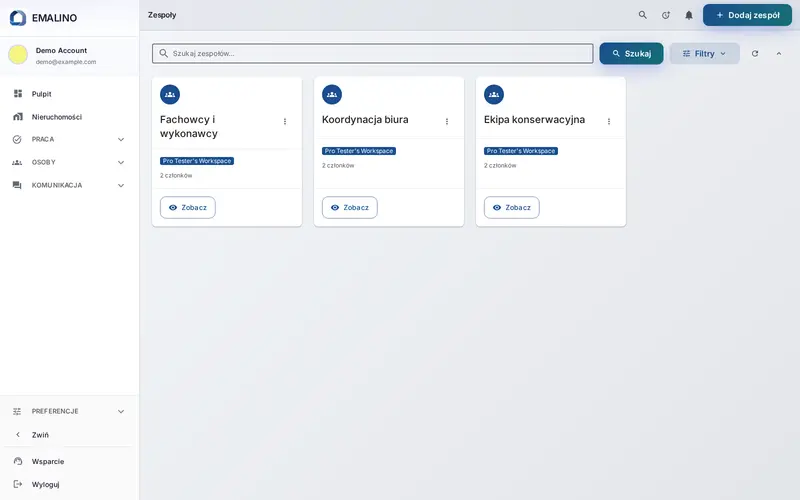Click workspace tag on Fachowcy i wykonawcy card
The image size is (800, 500).
click(x=197, y=161)
